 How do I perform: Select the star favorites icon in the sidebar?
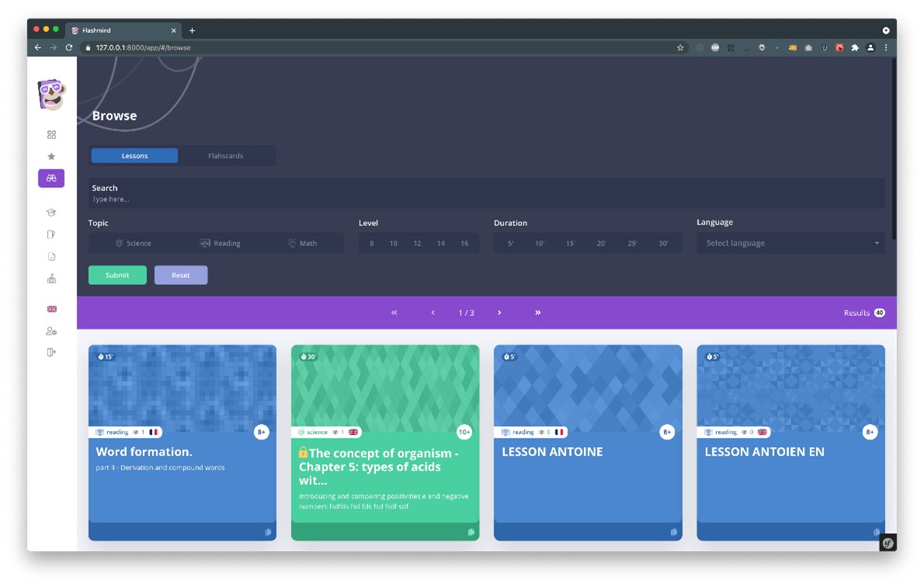point(51,155)
